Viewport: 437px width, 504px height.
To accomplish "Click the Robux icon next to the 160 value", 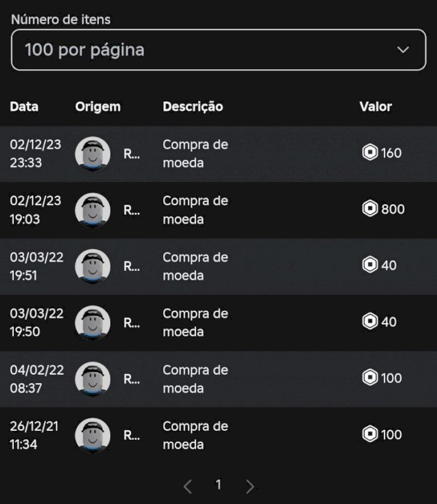I will click(x=371, y=151).
